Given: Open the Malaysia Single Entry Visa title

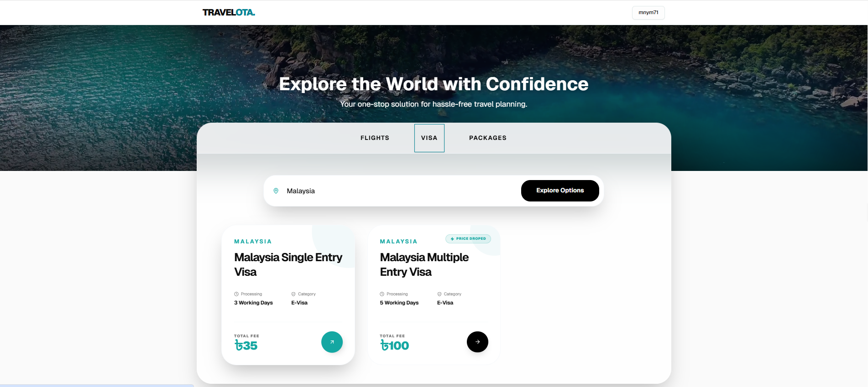Looking at the screenshot, I should pos(288,265).
